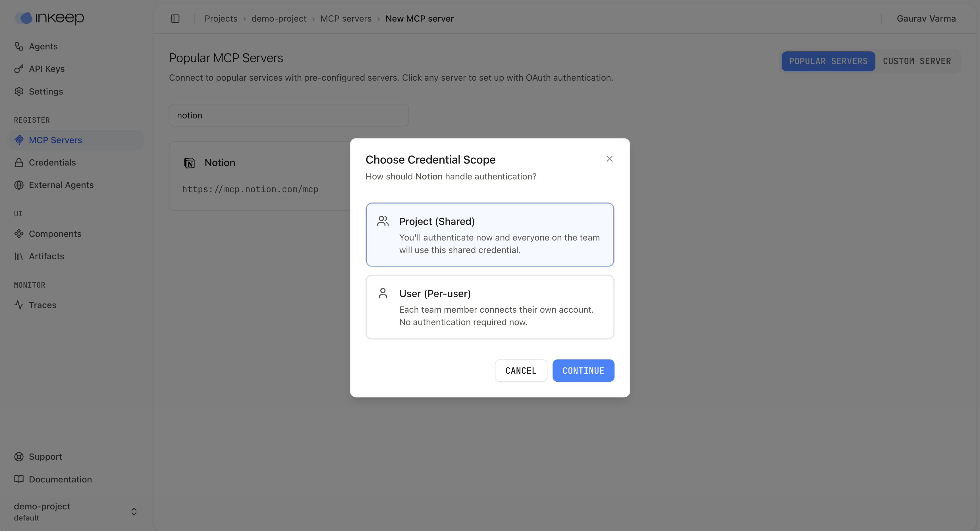The image size is (980, 531).
Task: Click the Credentials lock icon
Action: coord(19,163)
